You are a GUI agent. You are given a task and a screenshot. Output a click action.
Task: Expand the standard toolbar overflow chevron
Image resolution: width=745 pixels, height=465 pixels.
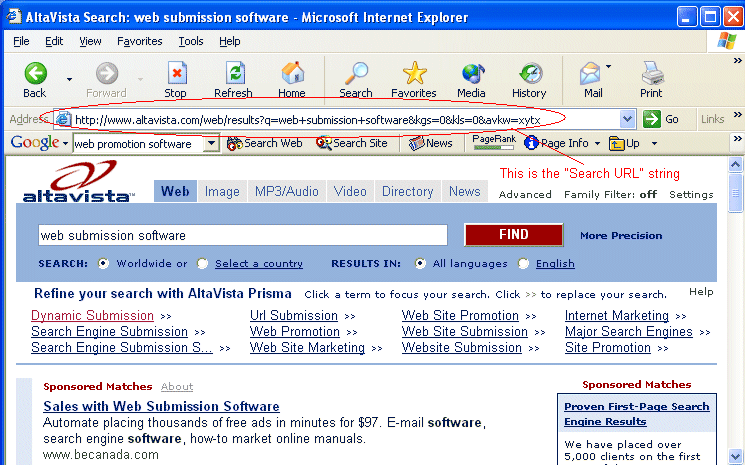point(737,61)
